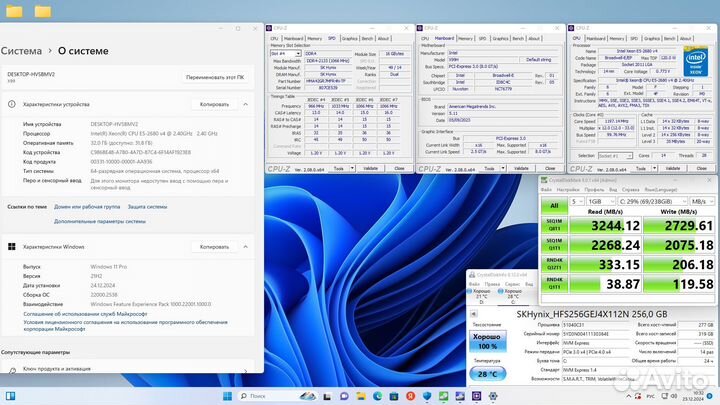Open the 1GiB test size dropdown
Image resolution: width=720 pixels, height=405 pixels.
click(x=601, y=201)
